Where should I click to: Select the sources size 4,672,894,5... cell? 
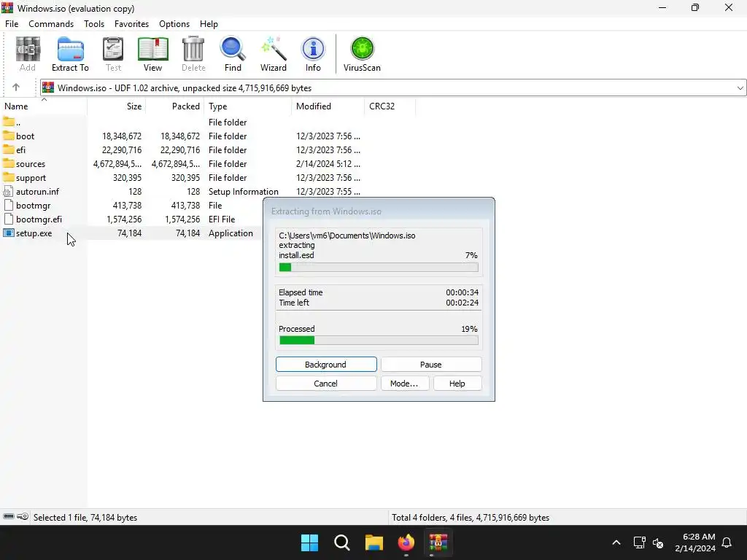(x=117, y=164)
